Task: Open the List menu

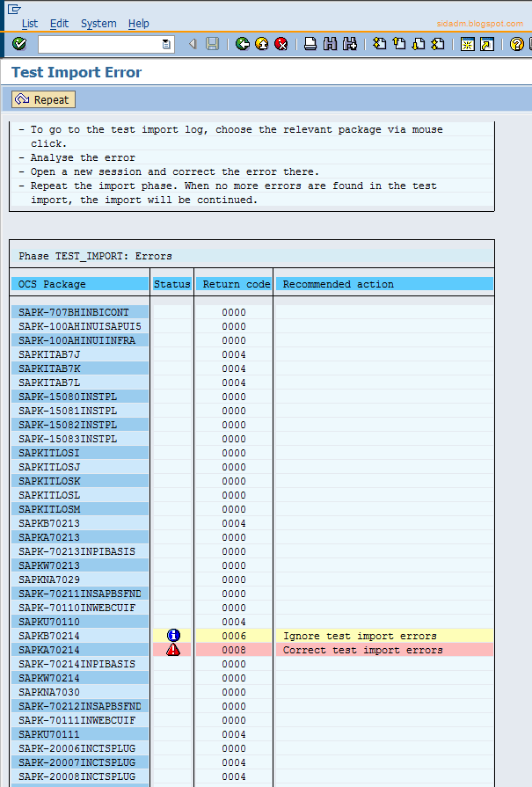Action: [x=30, y=24]
